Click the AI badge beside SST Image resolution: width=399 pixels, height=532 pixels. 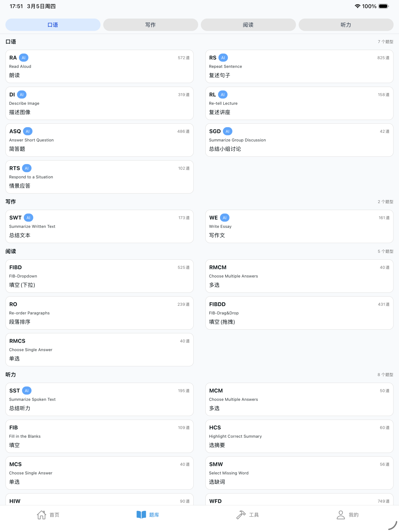tap(27, 391)
